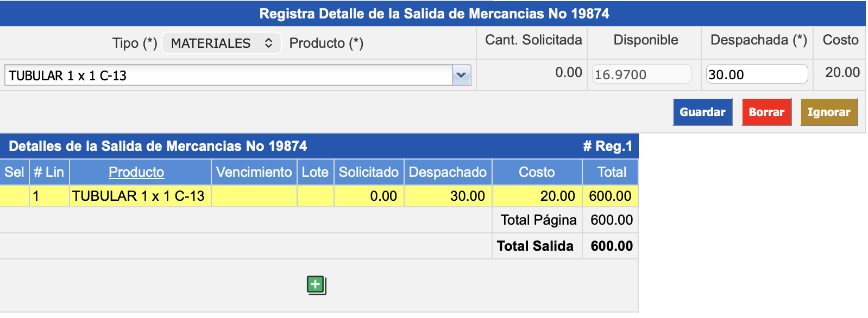Click the Disponible field showing 16.9700
The width and height of the screenshot is (868, 318).
pos(641,74)
